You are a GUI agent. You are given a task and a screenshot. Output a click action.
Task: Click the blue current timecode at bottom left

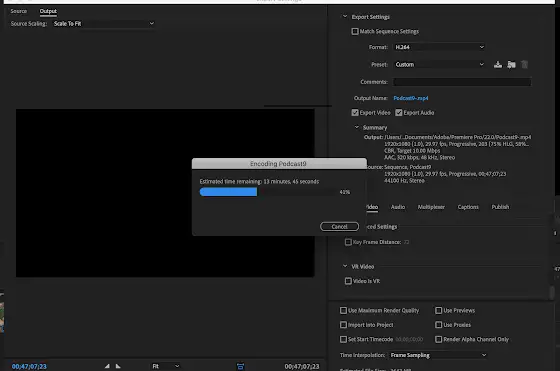coord(29,366)
